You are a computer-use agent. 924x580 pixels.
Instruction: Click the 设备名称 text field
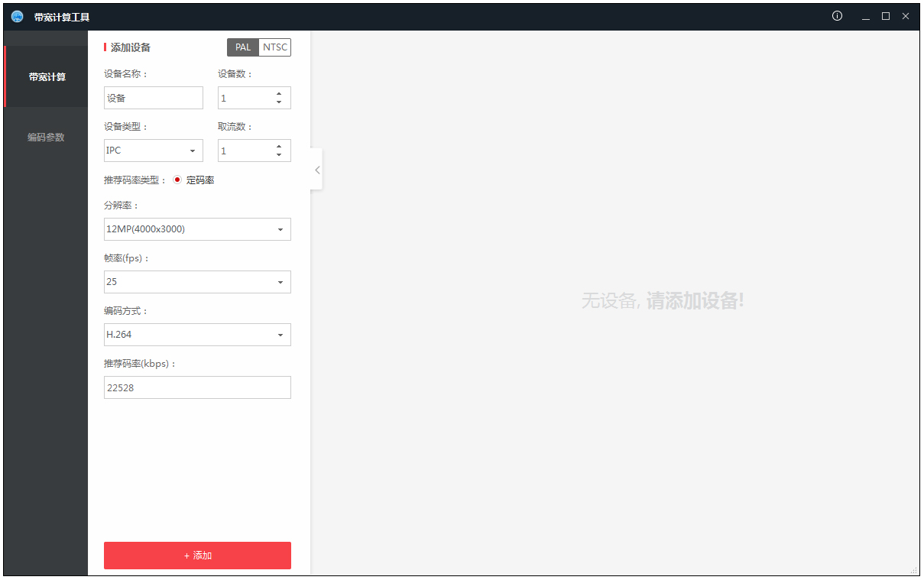(154, 98)
